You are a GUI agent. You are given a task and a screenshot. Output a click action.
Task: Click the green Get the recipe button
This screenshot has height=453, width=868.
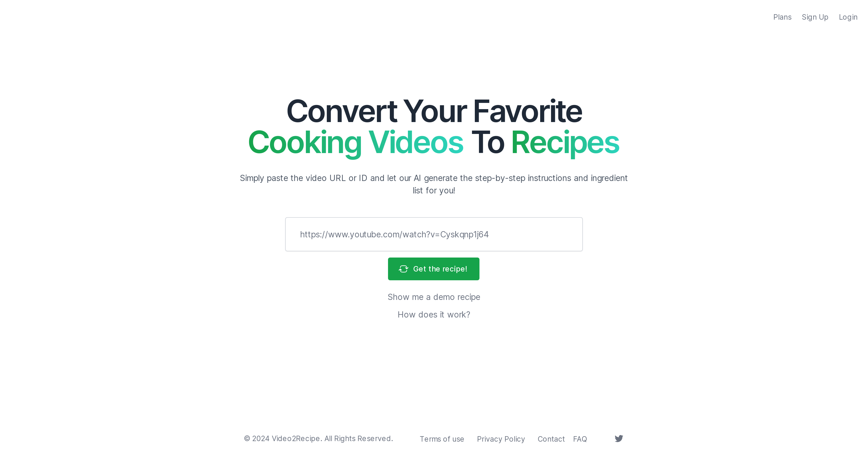pos(433,268)
